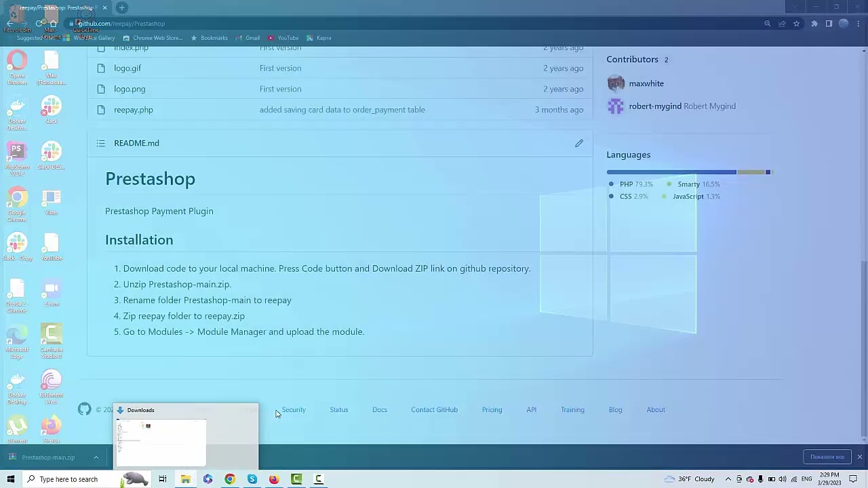Open Blog link in footer

pos(616,409)
